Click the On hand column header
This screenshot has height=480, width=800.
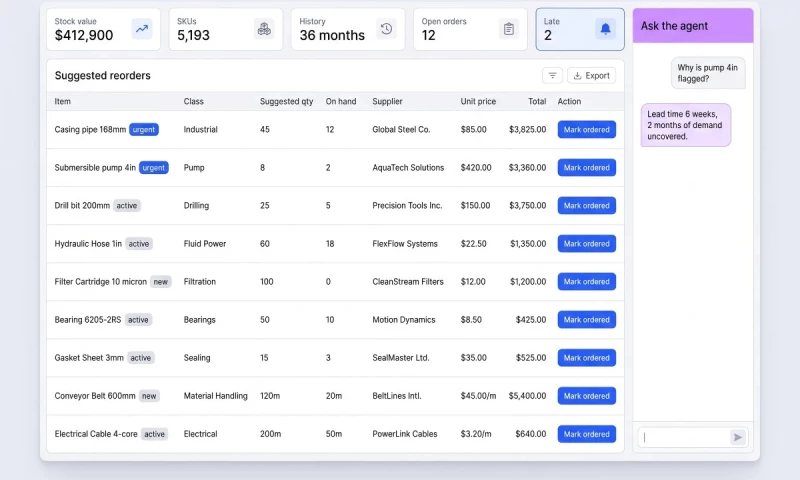tap(341, 102)
